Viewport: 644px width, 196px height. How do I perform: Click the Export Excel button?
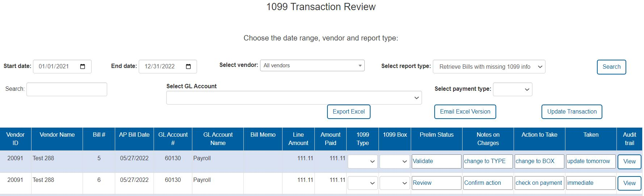[348, 112]
